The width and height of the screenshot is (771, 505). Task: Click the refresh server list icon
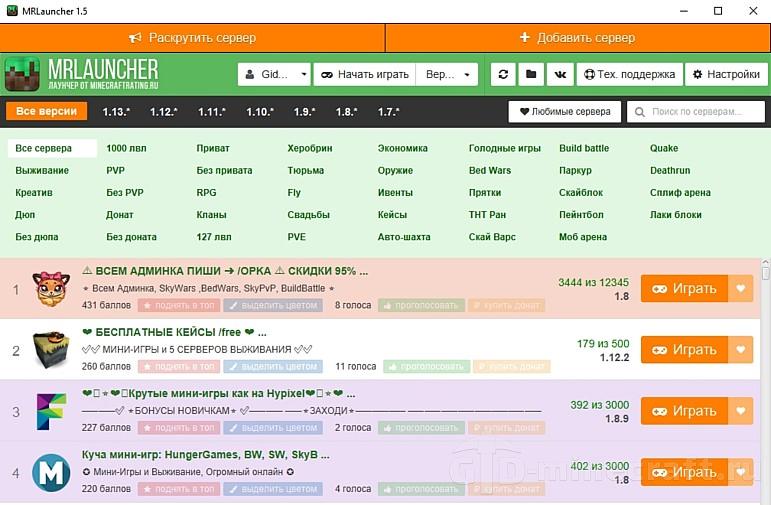pyautogui.click(x=503, y=75)
